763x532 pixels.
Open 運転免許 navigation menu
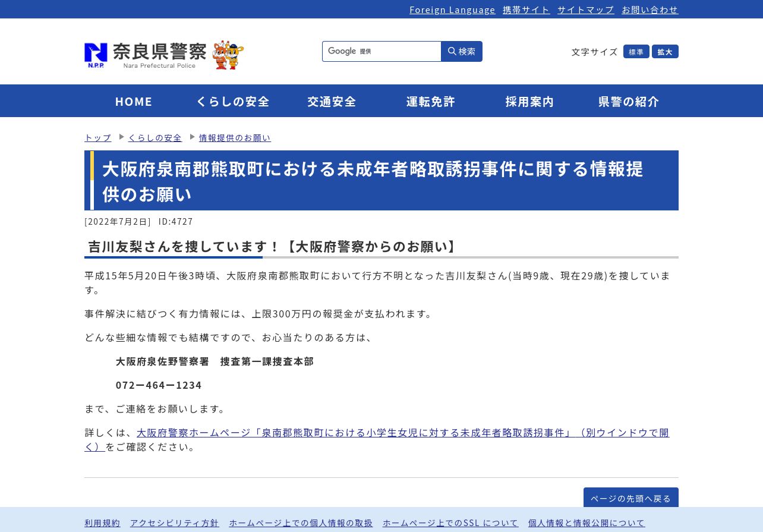point(431,101)
